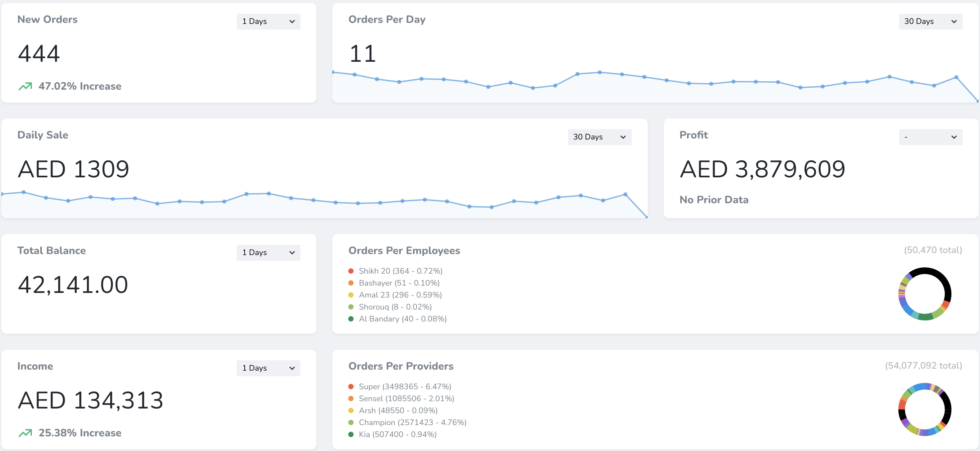Click Shorouq light green legend dot
Screen dimensions: 980x451
[x=351, y=307]
